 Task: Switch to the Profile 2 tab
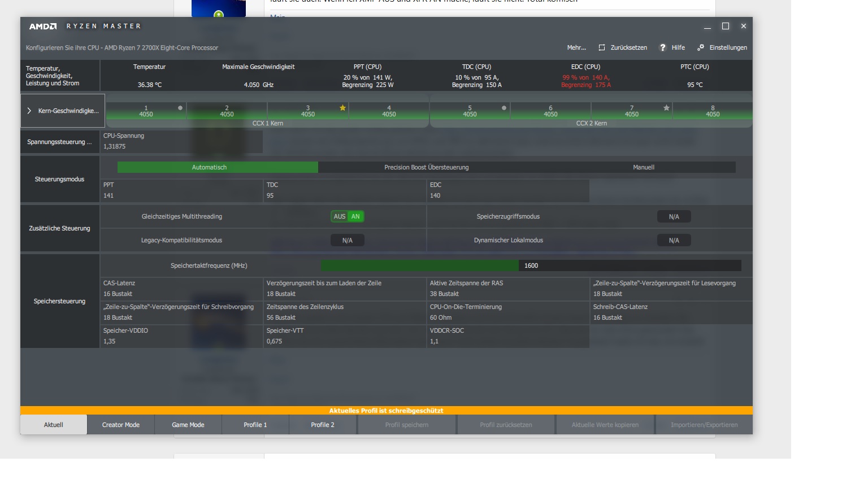323,425
